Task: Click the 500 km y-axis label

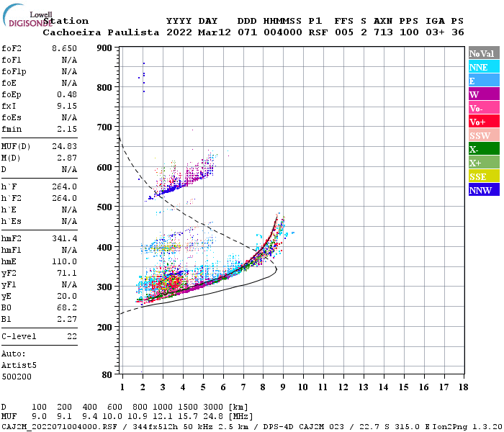Action: (104, 207)
